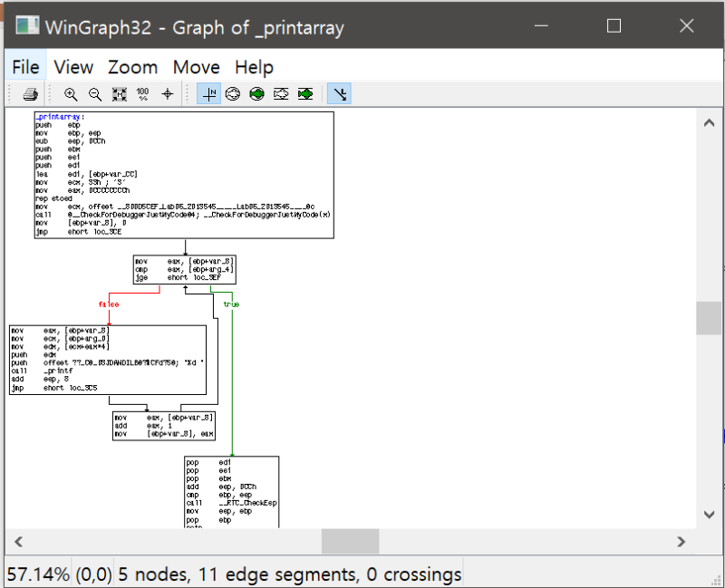This screenshot has width=725, height=588.
Task: Click the horizontal scrollbar left arrow
Action: 18,541
